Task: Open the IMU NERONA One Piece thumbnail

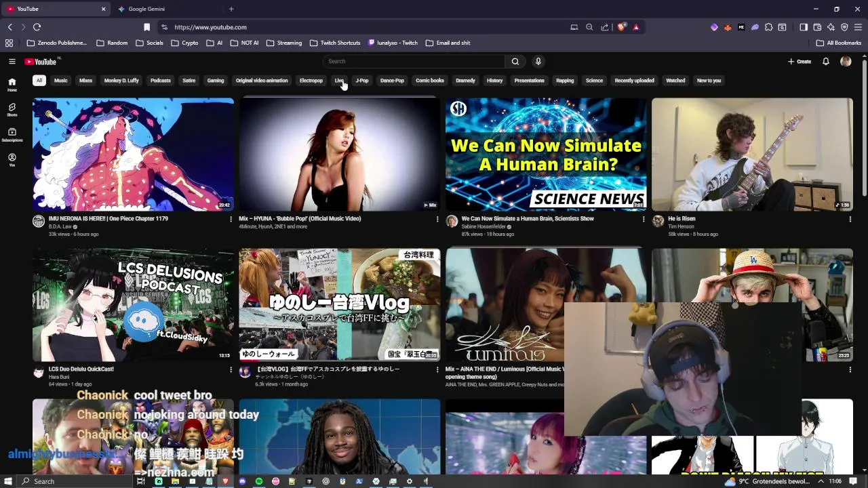Action: [134, 155]
